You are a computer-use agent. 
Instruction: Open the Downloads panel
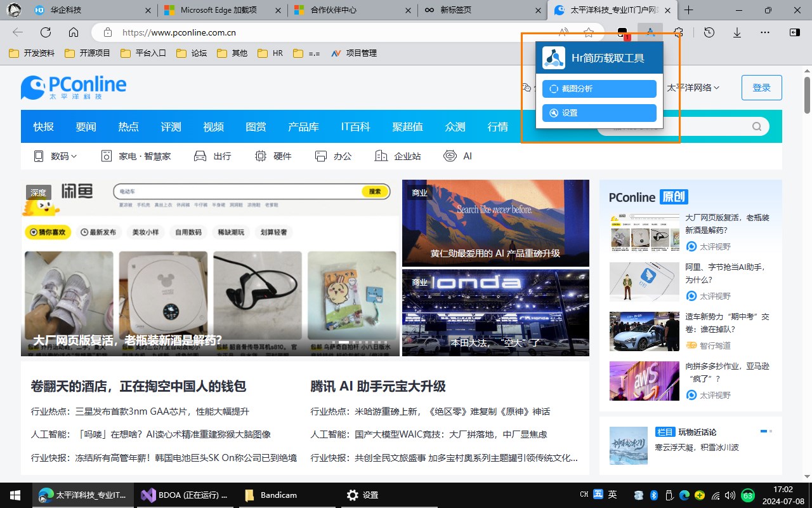pyautogui.click(x=737, y=32)
